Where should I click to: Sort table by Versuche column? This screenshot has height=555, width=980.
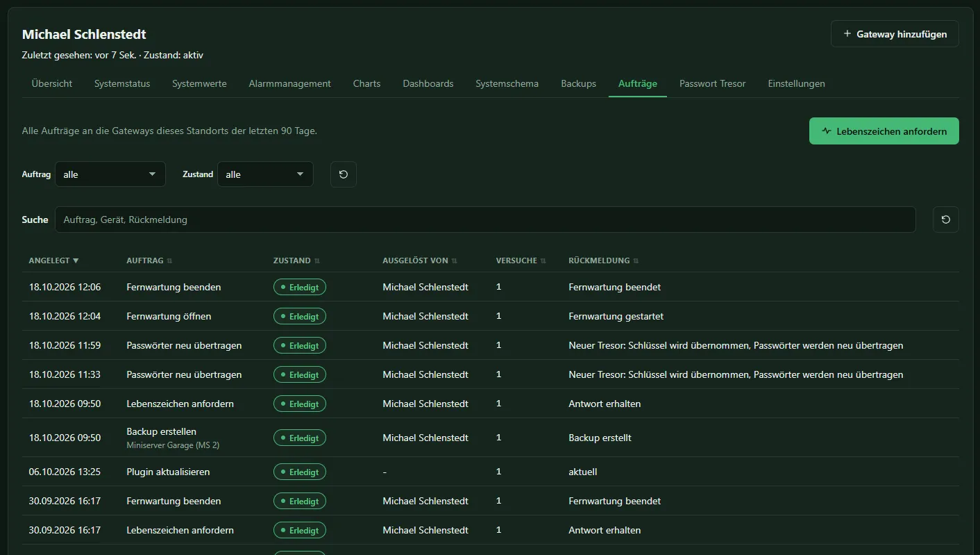point(521,260)
